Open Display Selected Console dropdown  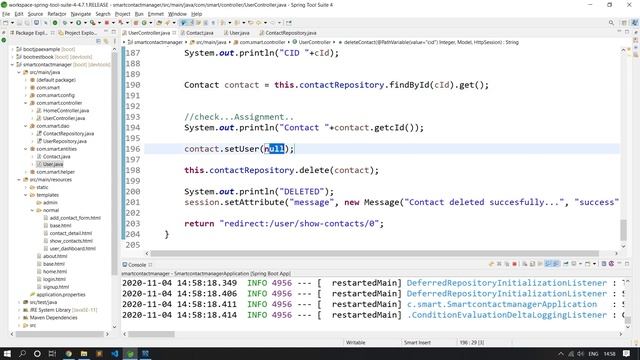tap(580, 264)
